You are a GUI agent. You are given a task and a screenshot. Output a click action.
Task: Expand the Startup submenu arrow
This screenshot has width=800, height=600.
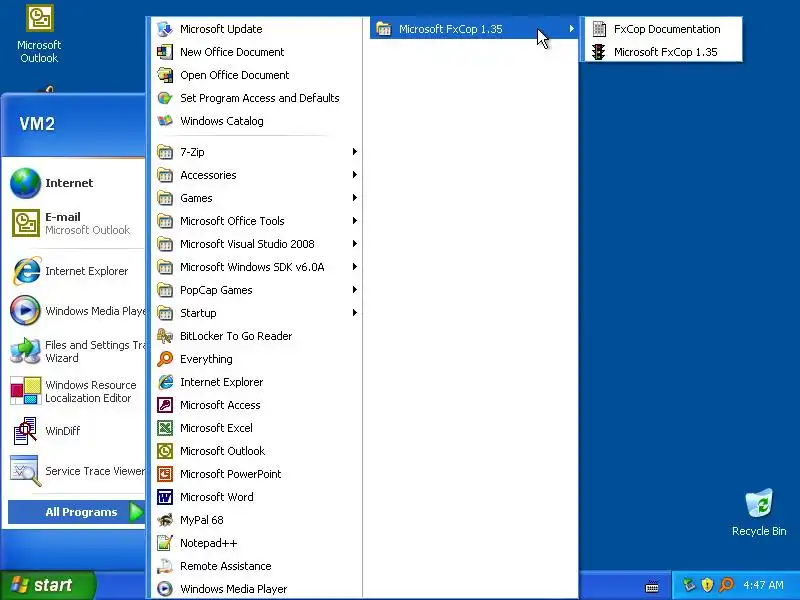click(355, 313)
